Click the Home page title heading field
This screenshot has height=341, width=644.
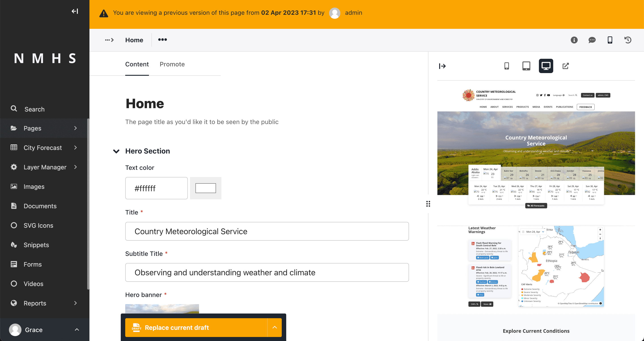[x=145, y=103]
